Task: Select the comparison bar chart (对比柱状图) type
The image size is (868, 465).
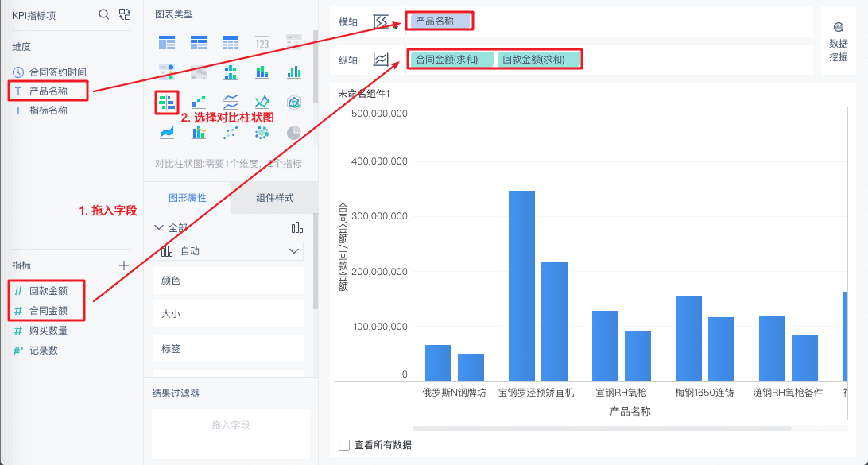Action: pyautogui.click(x=167, y=103)
